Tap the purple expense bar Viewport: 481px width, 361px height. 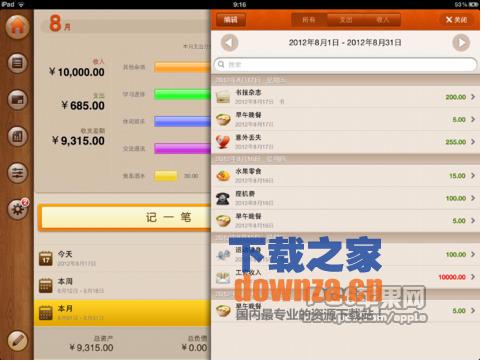pyautogui.click(x=182, y=148)
